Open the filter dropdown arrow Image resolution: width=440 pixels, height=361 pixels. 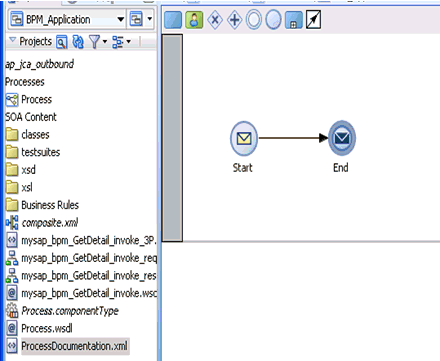tap(105, 42)
